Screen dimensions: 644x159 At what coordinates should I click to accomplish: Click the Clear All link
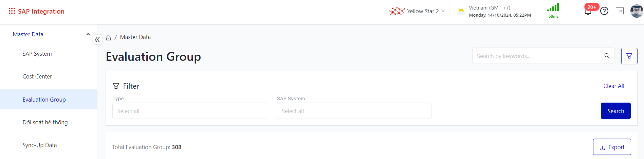click(x=613, y=86)
